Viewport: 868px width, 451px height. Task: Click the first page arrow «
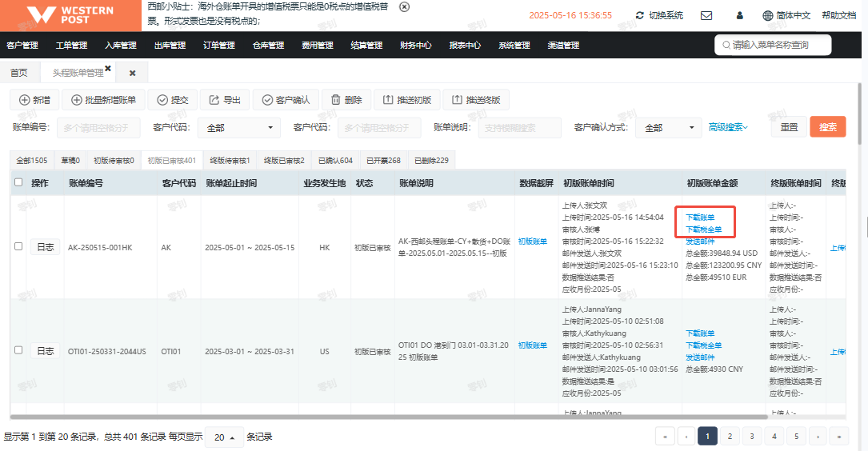[665, 437]
